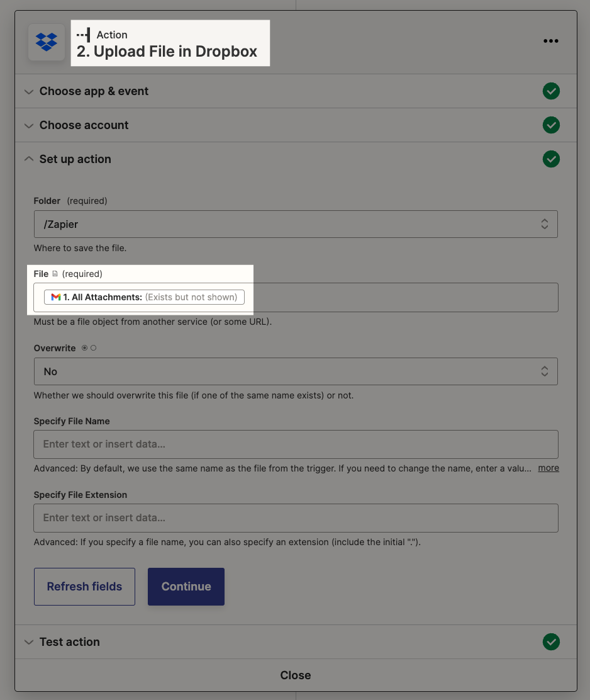Image resolution: width=590 pixels, height=700 pixels.
Task: Click the Dropbox app logo icon
Action: [47, 42]
